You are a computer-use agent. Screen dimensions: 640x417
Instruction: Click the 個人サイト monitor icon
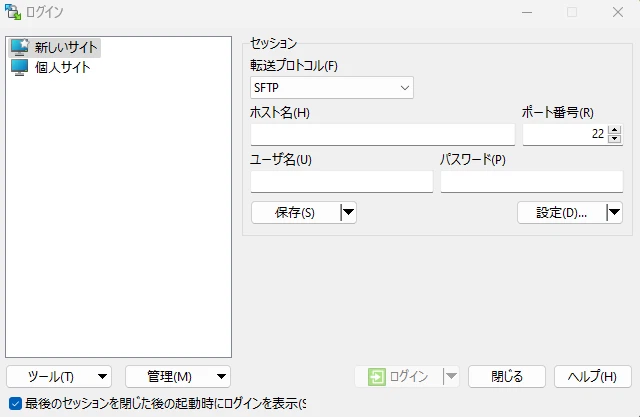pos(19,68)
